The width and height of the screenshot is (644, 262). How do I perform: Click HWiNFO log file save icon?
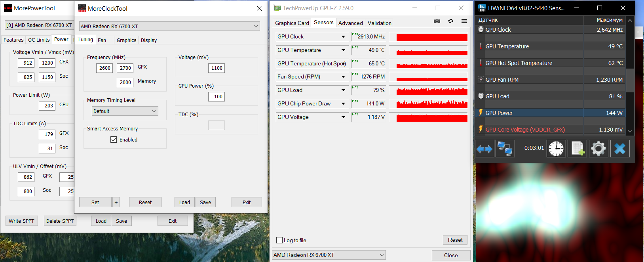pos(578,149)
